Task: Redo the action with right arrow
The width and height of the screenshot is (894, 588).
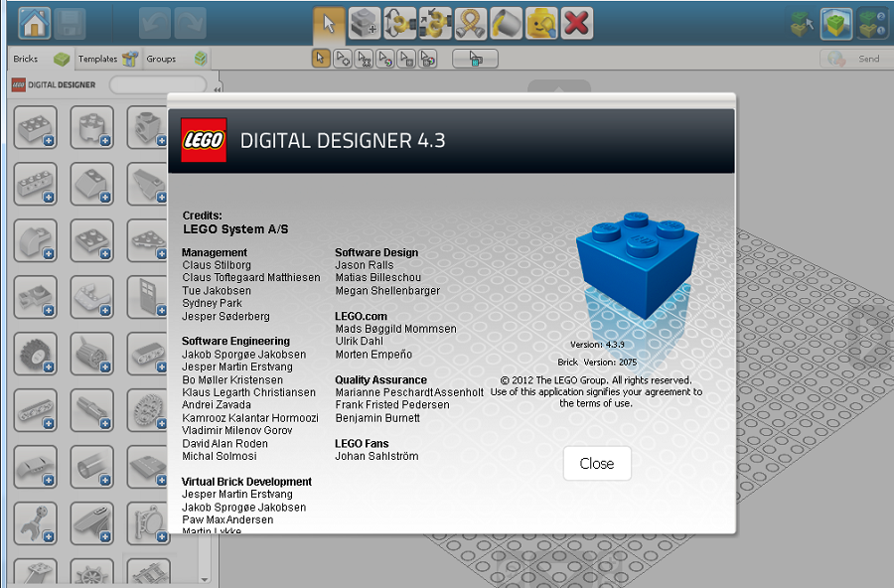Action: coord(190,24)
